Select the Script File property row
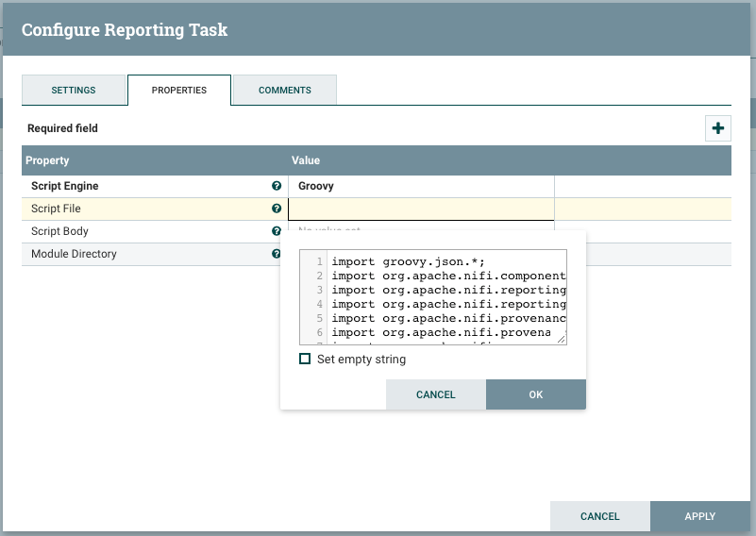 tap(377, 209)
